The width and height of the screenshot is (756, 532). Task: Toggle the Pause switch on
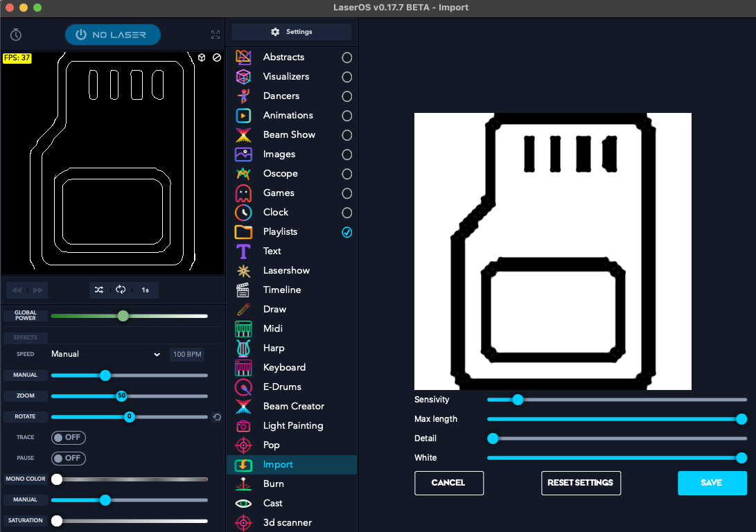[69, 458]
